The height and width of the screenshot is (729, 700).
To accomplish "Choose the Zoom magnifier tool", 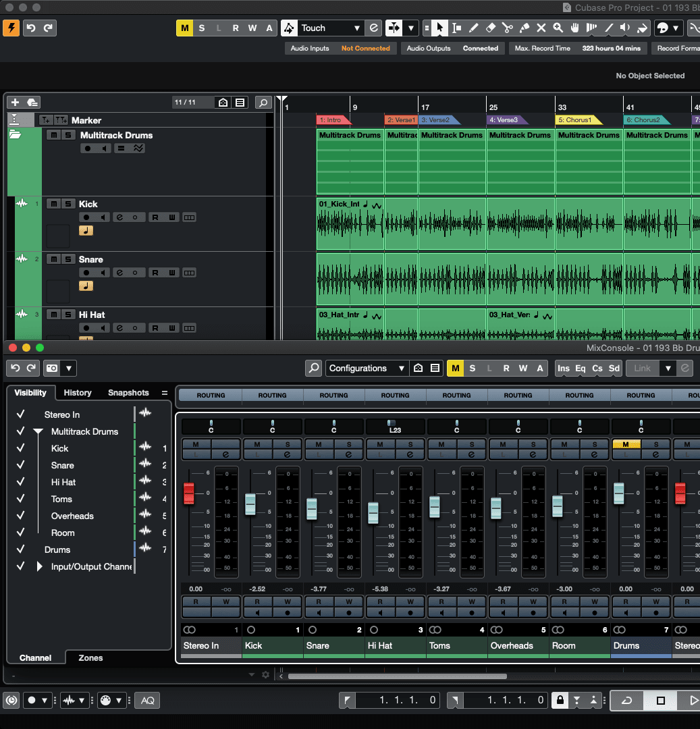I will 558,28.
